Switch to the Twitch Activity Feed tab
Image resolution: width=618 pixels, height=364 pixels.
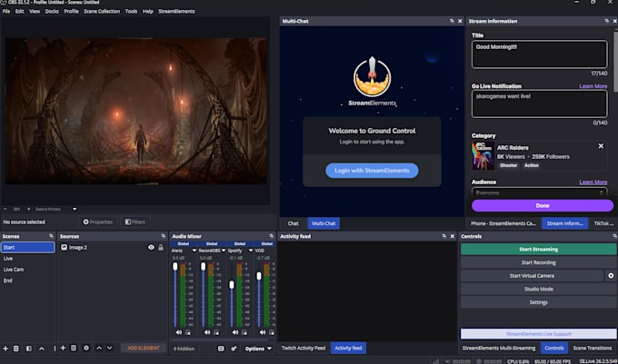304,348
